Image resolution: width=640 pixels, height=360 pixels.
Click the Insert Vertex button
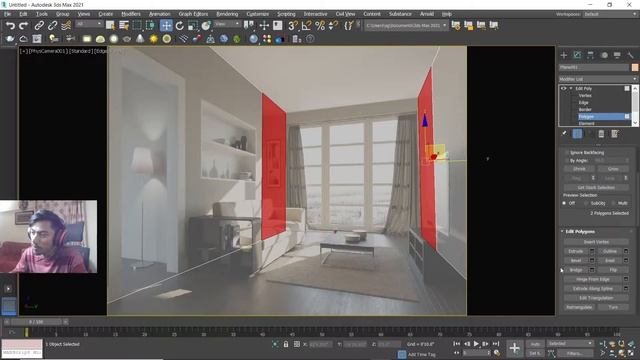(596, 242)
